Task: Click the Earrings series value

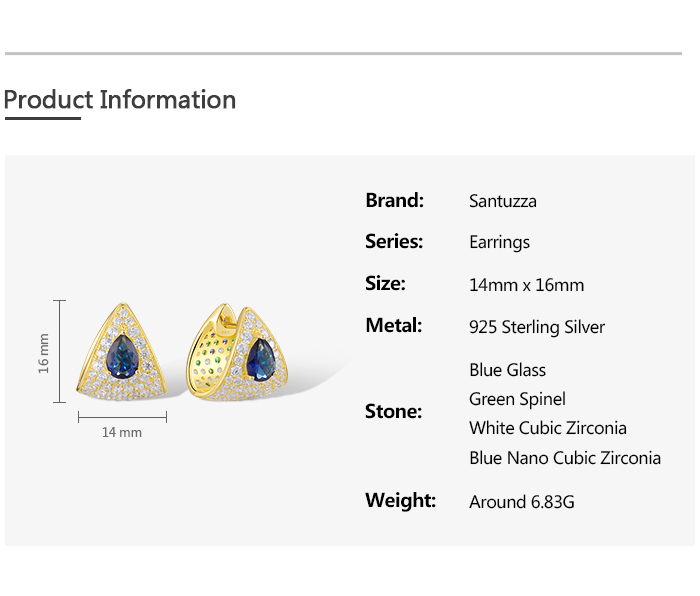Action: point(499,242)
